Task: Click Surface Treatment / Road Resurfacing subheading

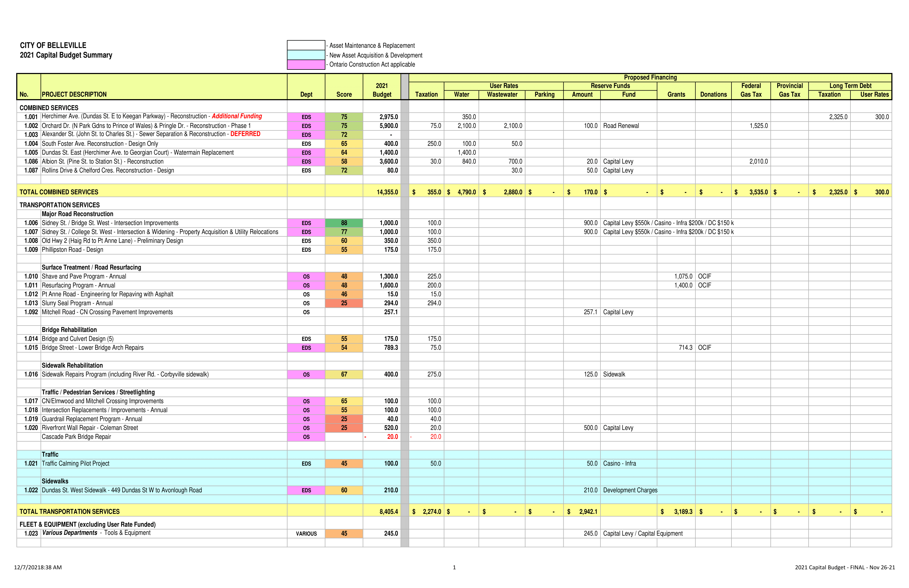Action: click(x=91, y=267)
